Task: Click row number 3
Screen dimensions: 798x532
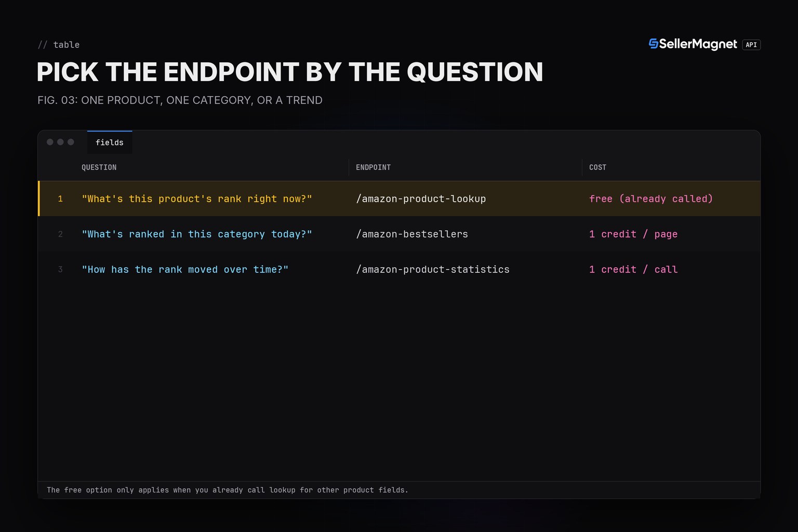Action: [60, 270]
